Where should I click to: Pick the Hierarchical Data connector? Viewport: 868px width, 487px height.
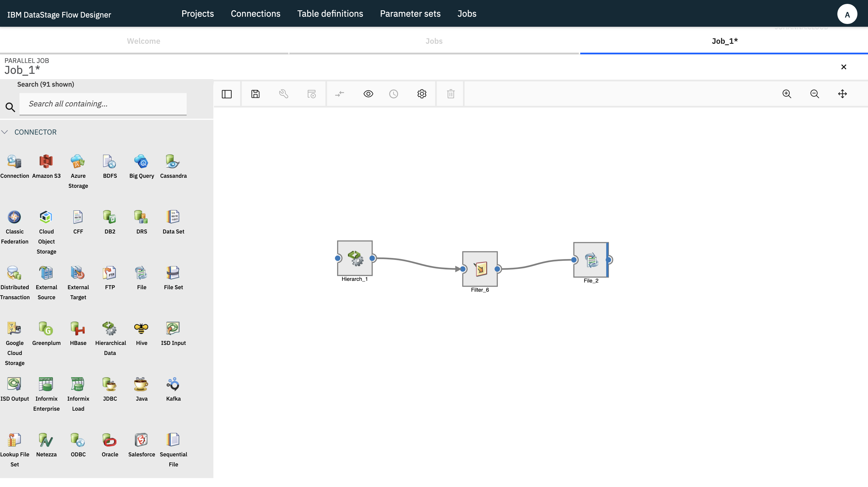(110, 328)
